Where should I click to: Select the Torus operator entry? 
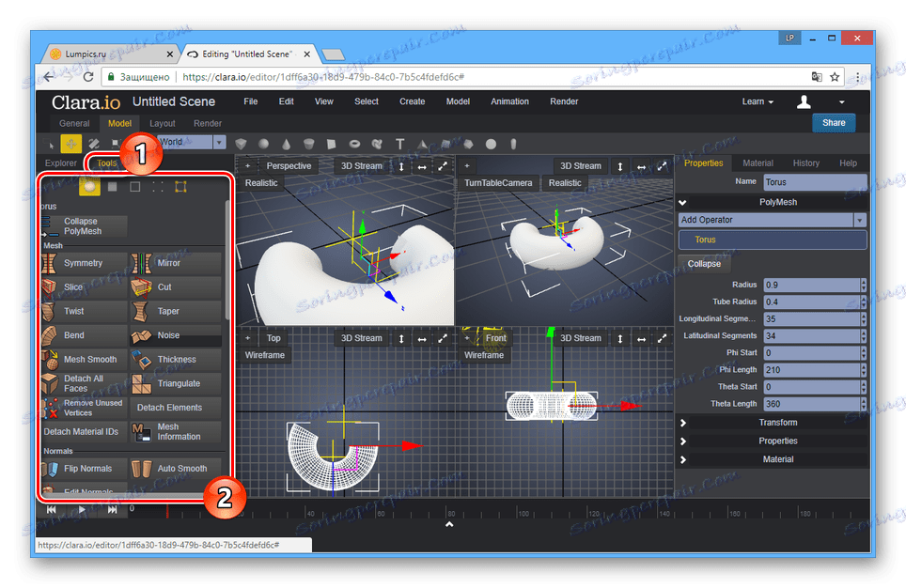click(773, 240)
